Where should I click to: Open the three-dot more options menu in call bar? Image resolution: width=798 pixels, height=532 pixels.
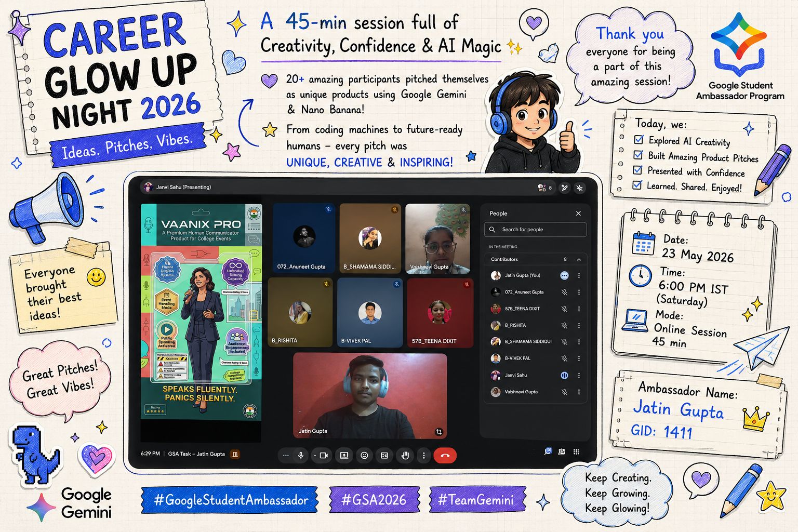tap(424, 456)
